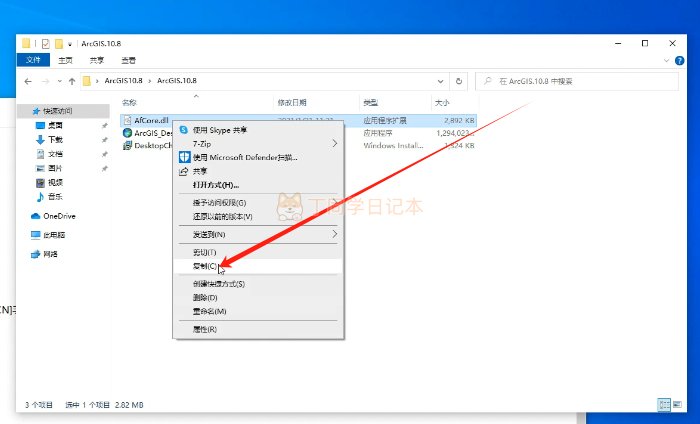Screen dimensions: 700x424
Task: Open the help question mark icon
Action: point(678,60)
